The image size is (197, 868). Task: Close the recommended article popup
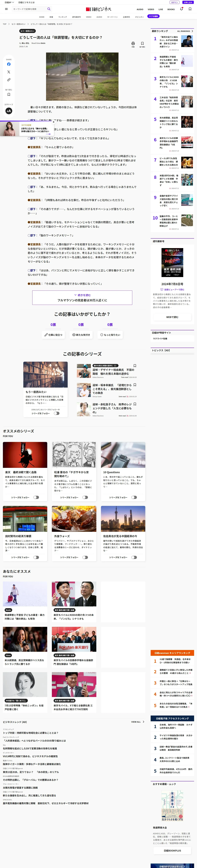pos(53,122)
